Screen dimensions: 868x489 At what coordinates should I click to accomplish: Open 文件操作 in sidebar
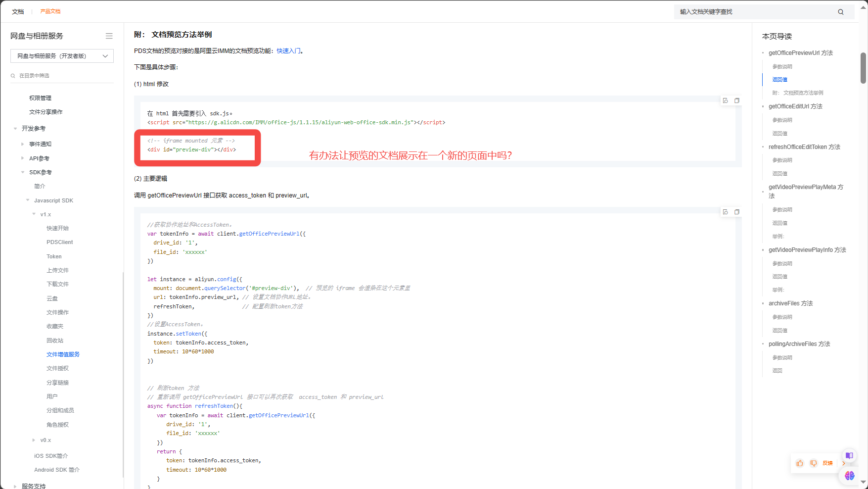[x=57, y=312]
